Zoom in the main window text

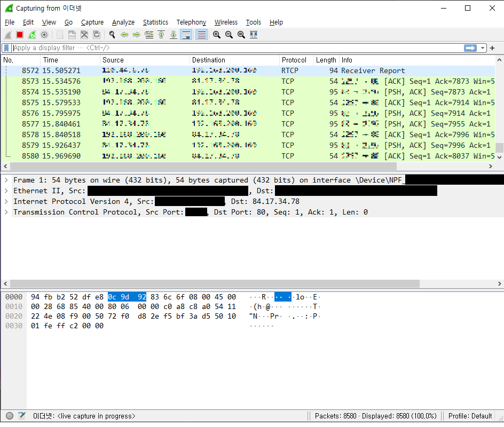pos(217,35)
